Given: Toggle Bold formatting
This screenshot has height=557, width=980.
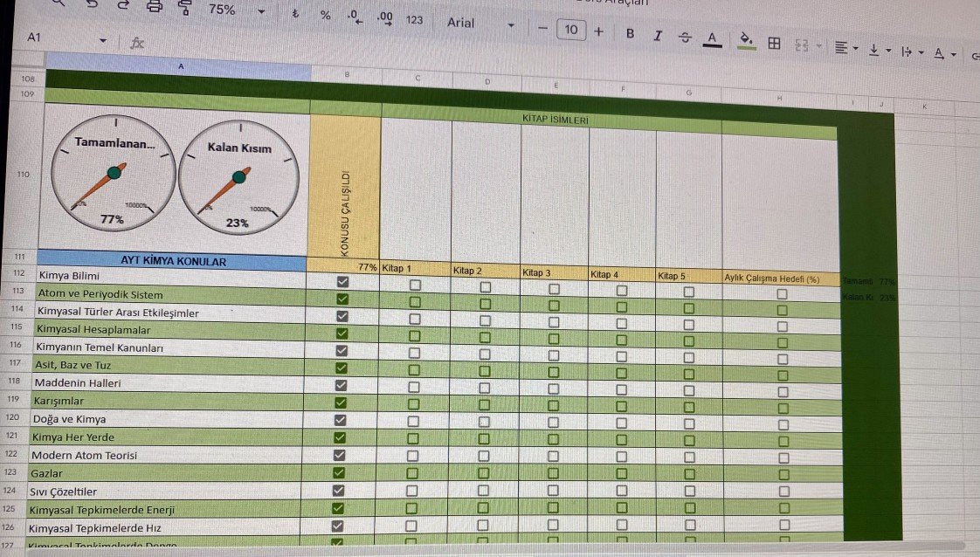Looking at the screenshot, I should point(630,34).
